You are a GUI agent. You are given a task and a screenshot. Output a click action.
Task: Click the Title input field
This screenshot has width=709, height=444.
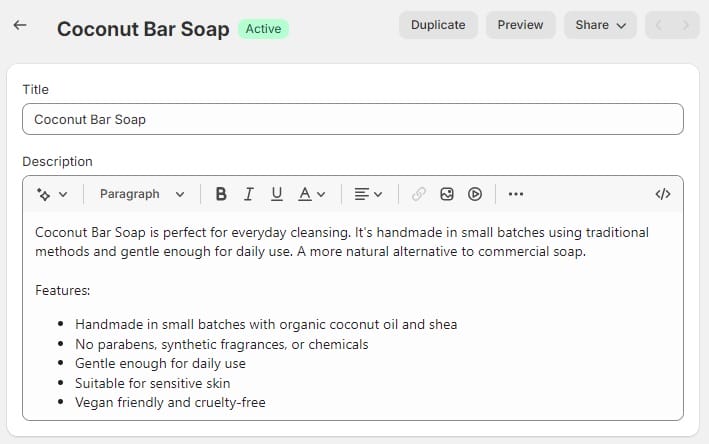pyautogui.click(x=353, y=119)
